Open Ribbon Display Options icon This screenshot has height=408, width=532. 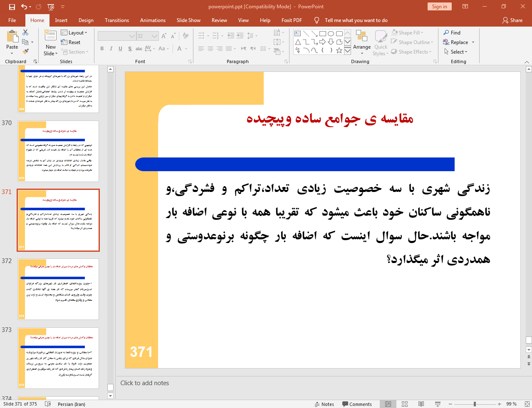click(465, 6)
